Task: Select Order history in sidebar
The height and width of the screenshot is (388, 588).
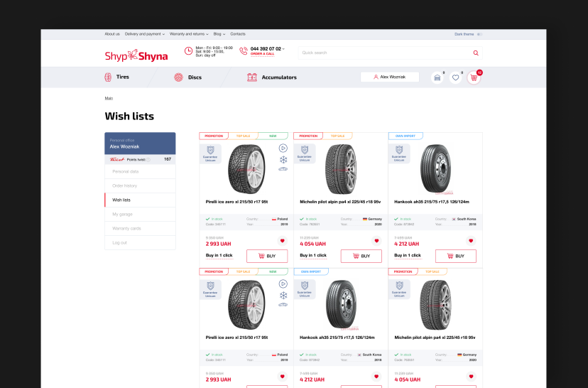Action: pos(125,185)
